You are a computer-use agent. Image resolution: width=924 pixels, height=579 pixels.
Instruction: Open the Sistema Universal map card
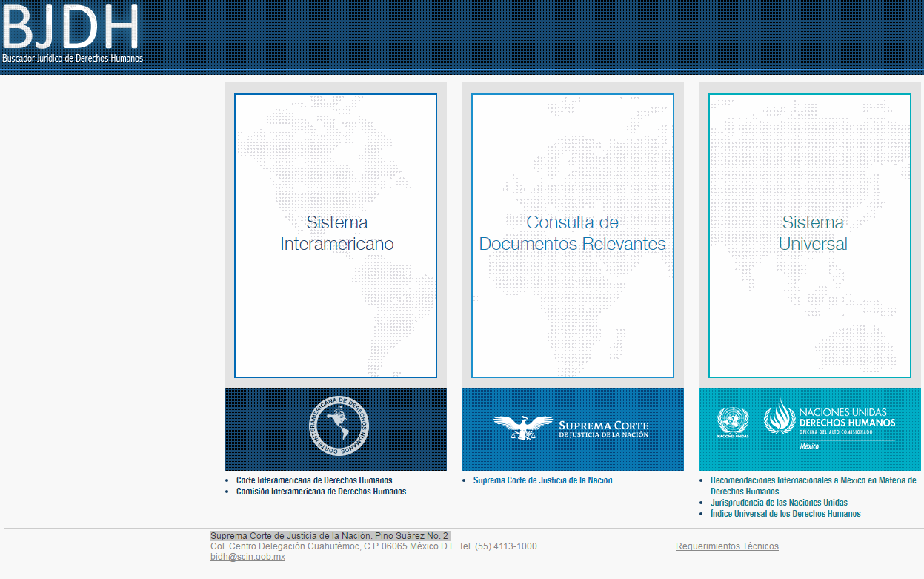coord(809,235)
